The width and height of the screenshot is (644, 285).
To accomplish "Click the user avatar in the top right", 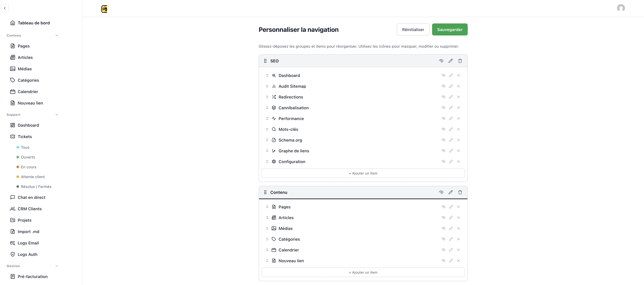I will click(621, 8).
